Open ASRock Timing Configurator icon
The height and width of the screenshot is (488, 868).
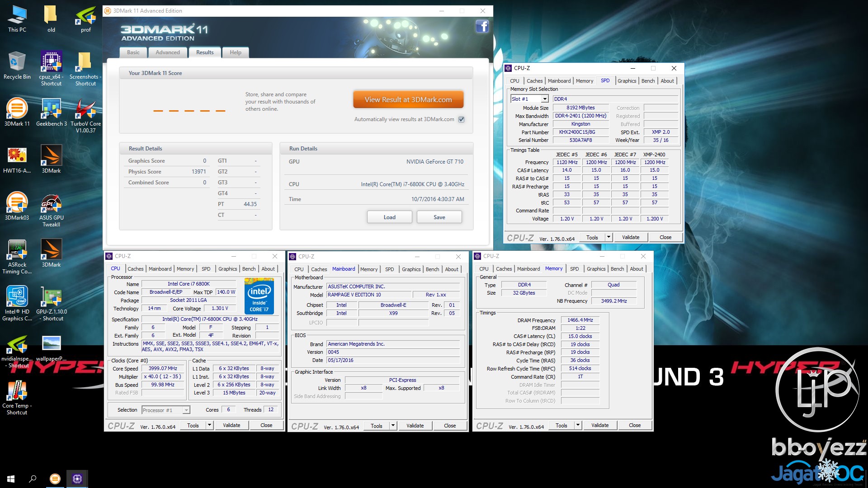coord(17,257)
